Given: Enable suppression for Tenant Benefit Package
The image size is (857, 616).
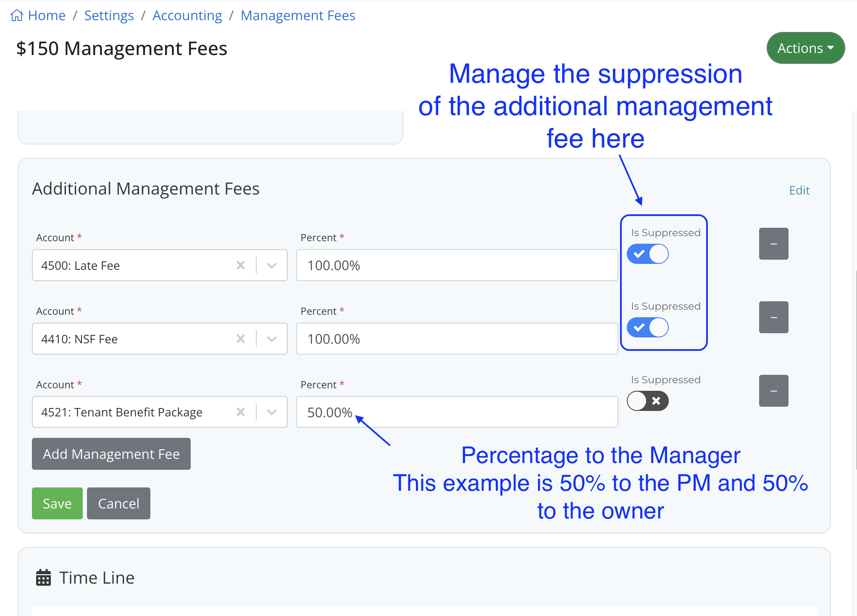Looking at the screenshot, I should click(647, 401).
